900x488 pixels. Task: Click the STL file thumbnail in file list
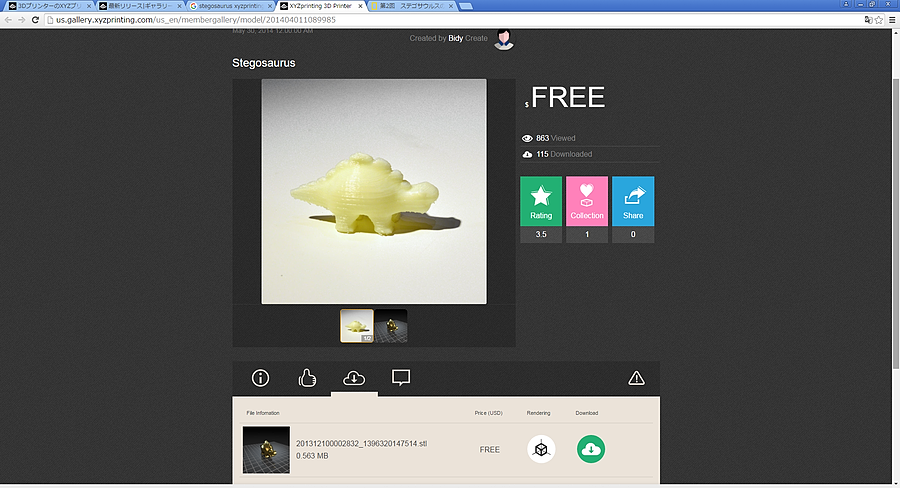266,449
